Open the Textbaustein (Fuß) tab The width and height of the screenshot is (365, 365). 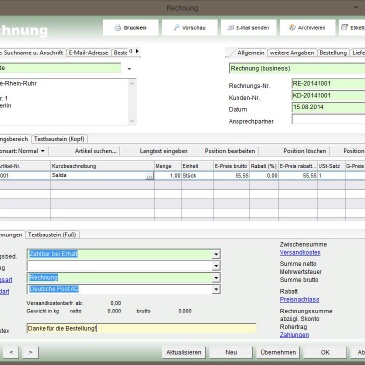52,235
